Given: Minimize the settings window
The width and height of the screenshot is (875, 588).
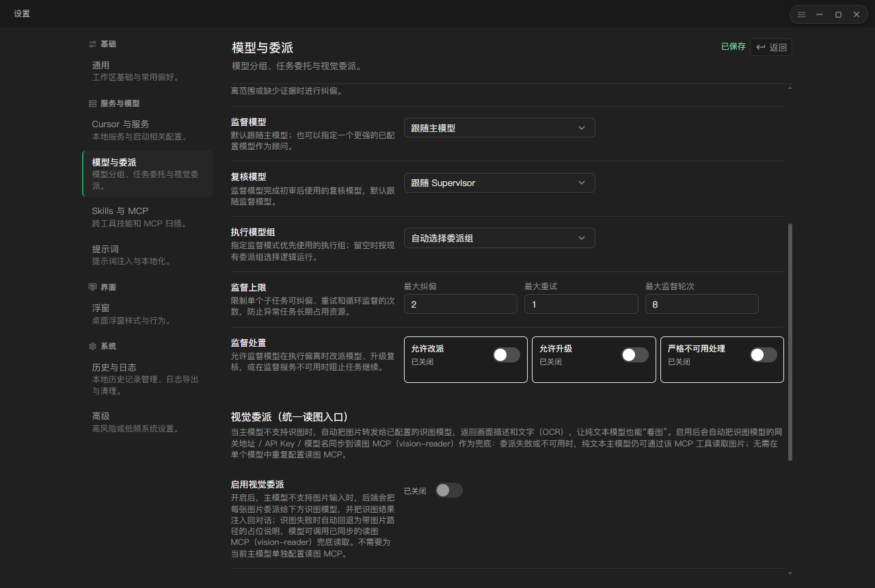Looking at the screenshot, I should pos(820,14).
